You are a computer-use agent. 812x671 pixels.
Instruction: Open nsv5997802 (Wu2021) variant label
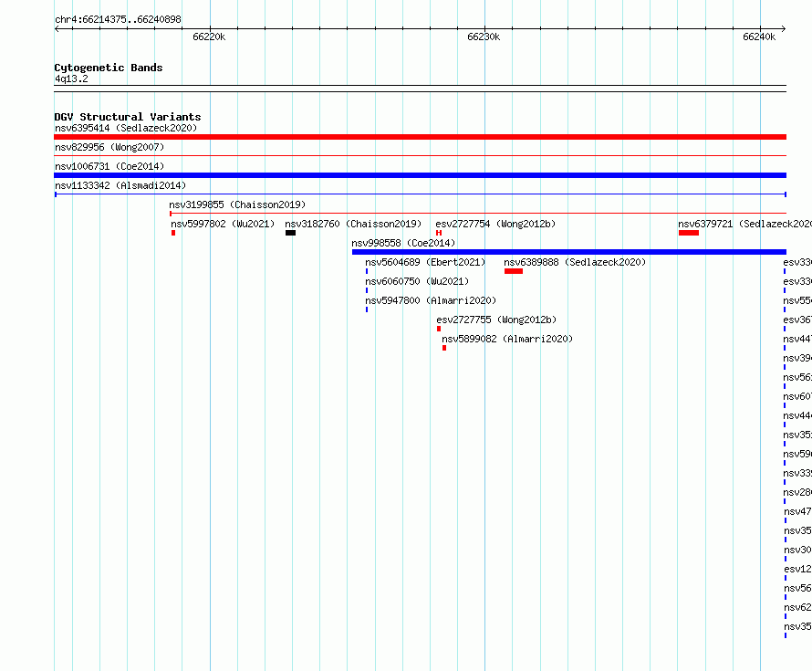pos(223,224)
